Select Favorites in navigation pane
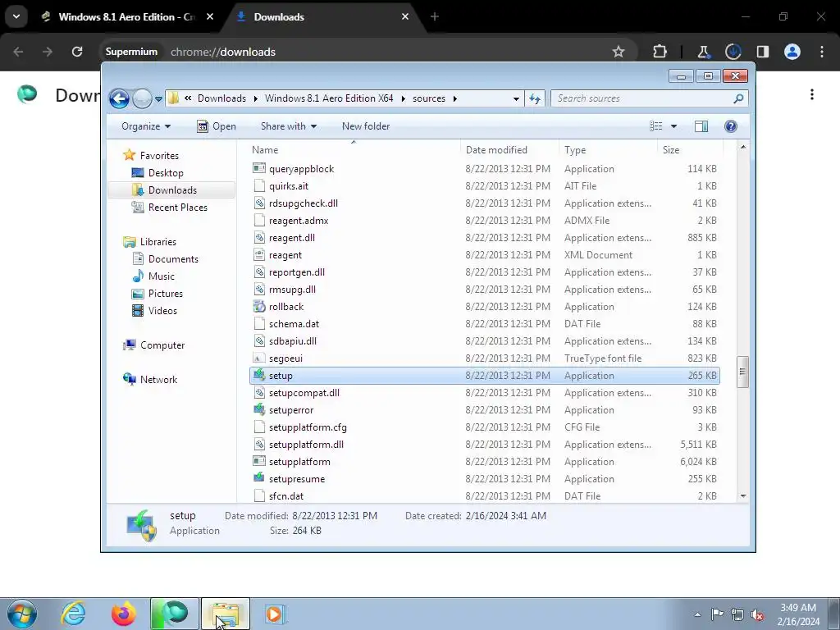The height and width of the screenshot is (630, 840). [159, 156]
